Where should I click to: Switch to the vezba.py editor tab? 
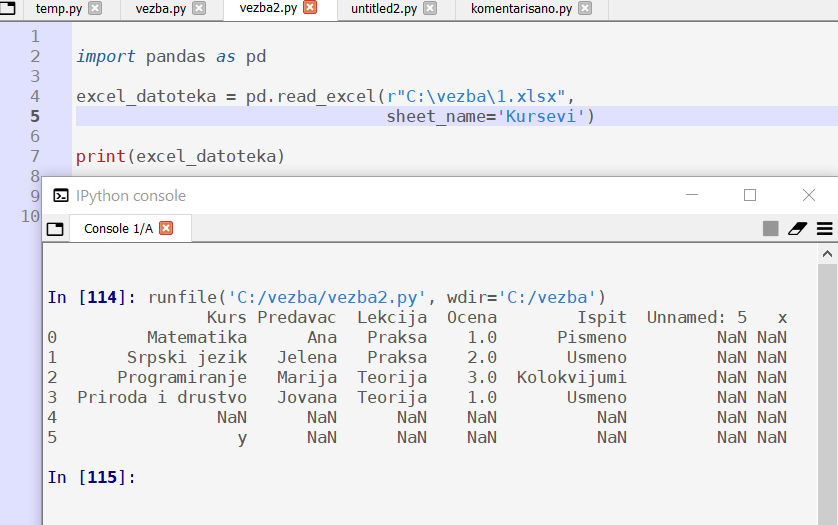click(160, 9)
